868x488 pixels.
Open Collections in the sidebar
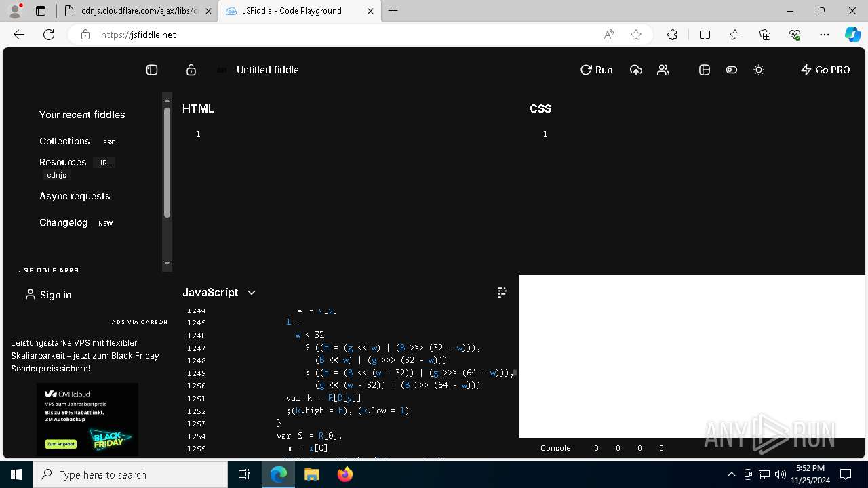point(64,141)
